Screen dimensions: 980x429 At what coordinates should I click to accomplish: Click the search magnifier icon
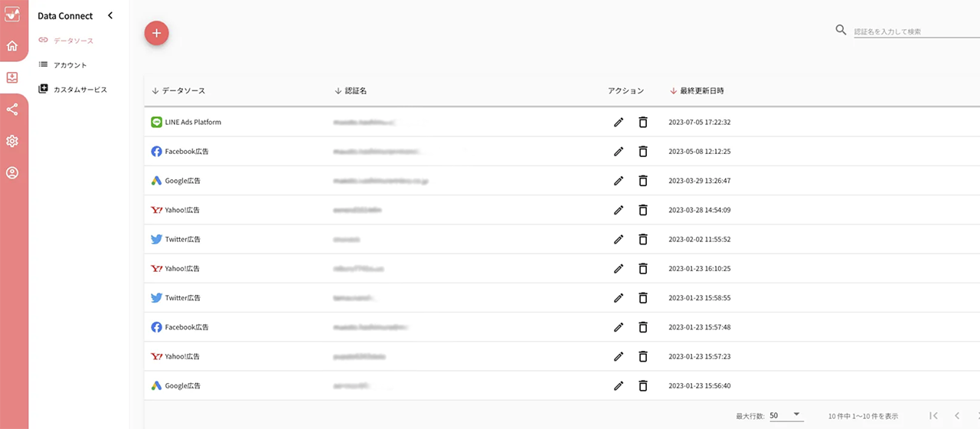pos(841,31)
